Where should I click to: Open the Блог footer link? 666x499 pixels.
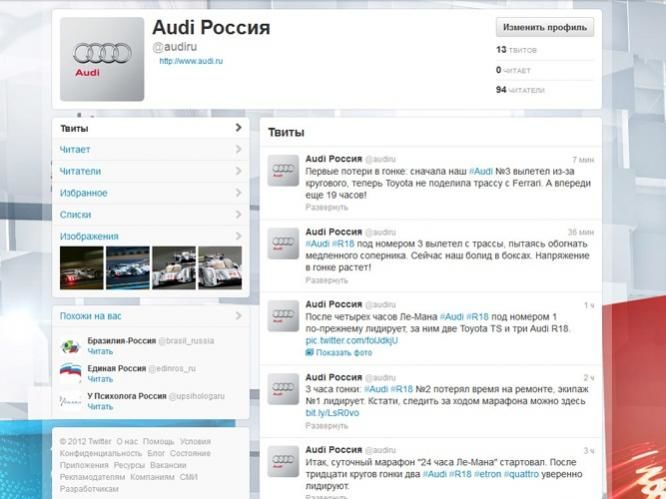pyautogui.click(x=156, y=454)
